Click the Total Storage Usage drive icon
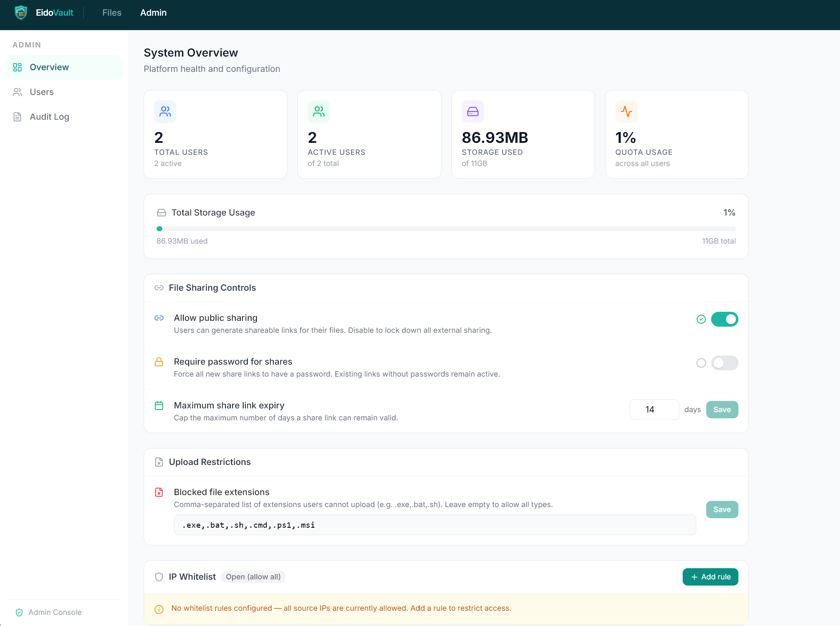This screenshot has width=840, height=626. pyautogui.click(x=161, y=213)
